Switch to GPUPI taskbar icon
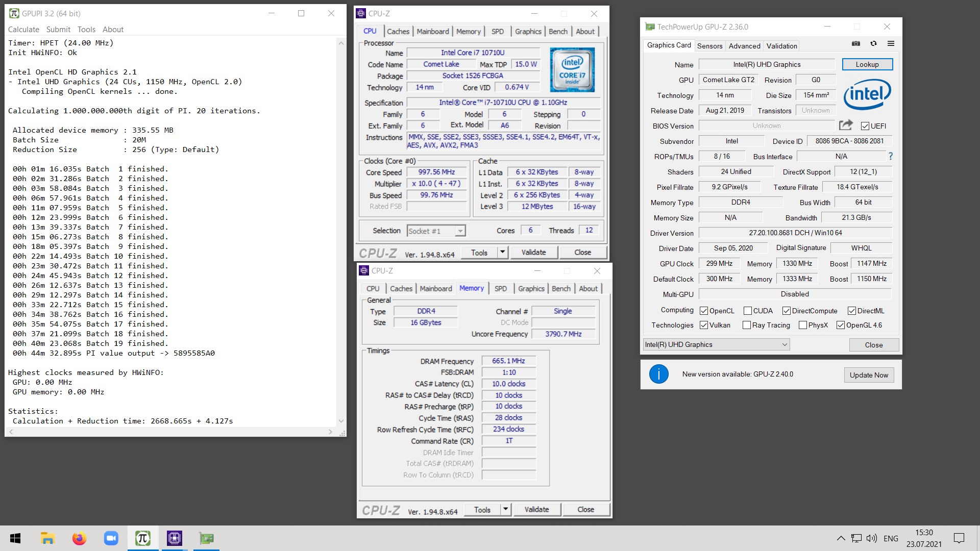980x551 pixels. pos(142,538)
